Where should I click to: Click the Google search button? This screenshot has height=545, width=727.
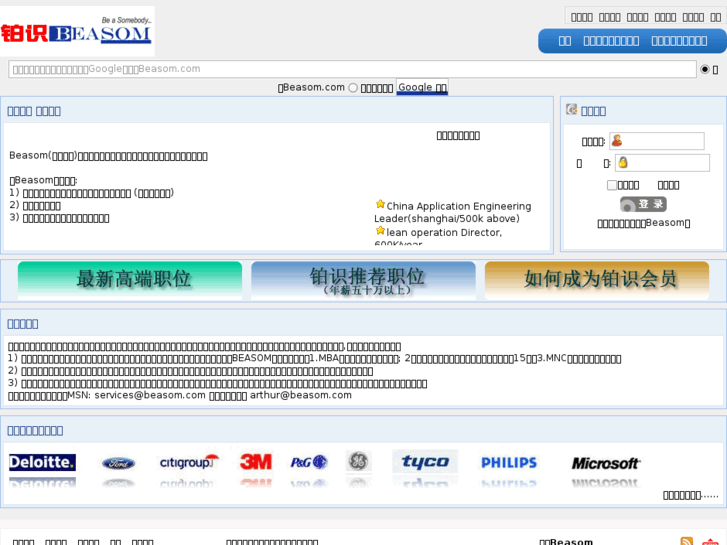tap(422, 87)
